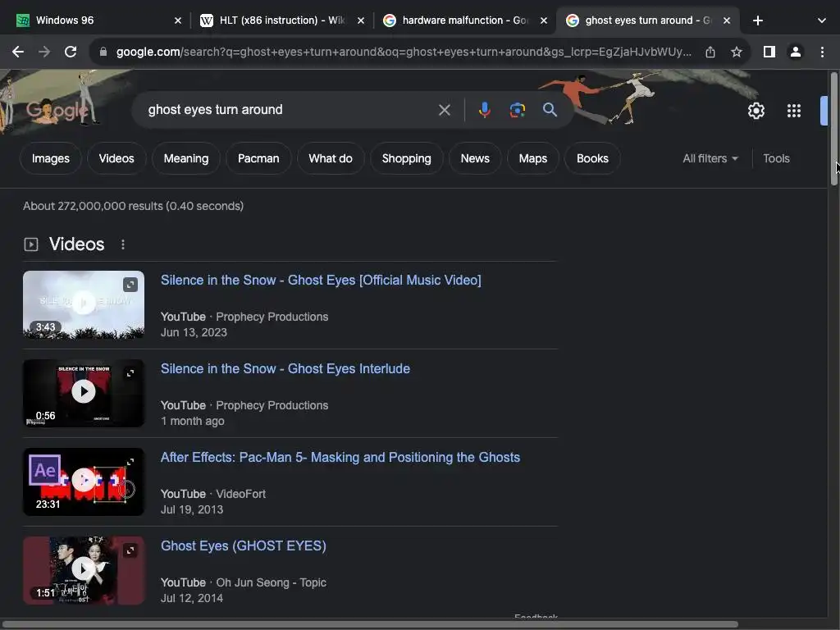Click the horizontal page scrollbar
This screenshot has height=630, width=840.
(370, 624)
